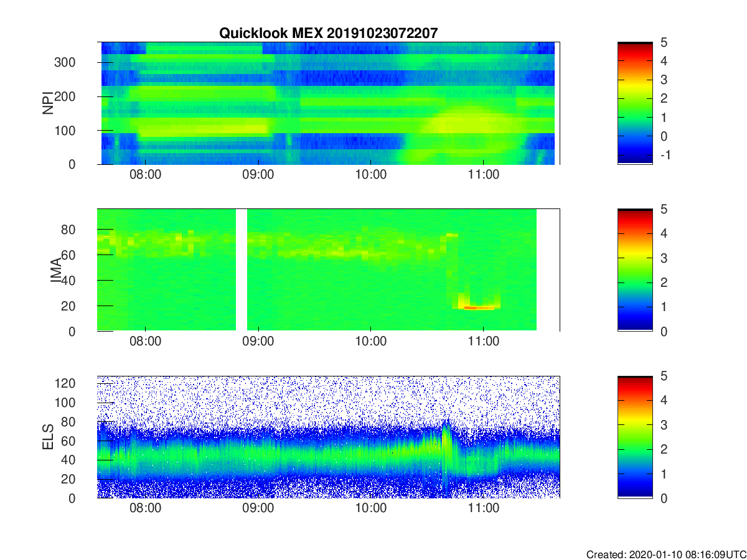Click the 08:00 tick under NPI plot

tap(145, 175)
